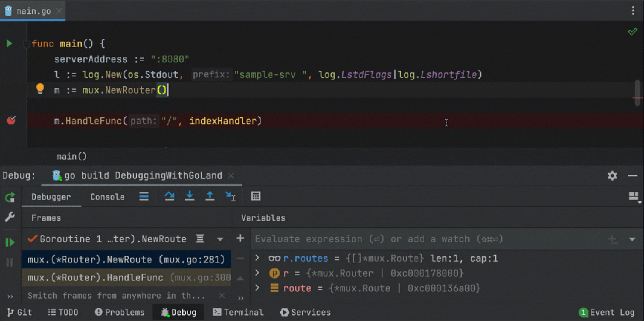Open the Terminal tool window tab
This screenshot has width=644, height=321.
(x=237, y=312)
